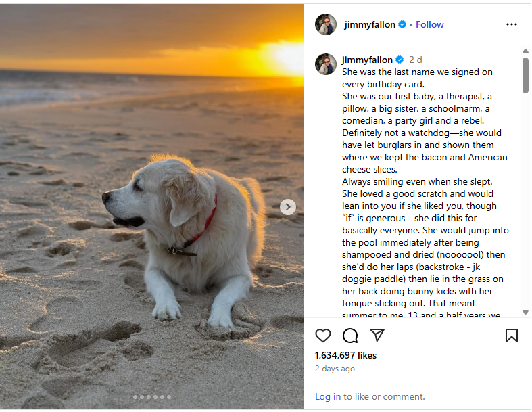Save the post with the bookmark icon

click(512, 336)
